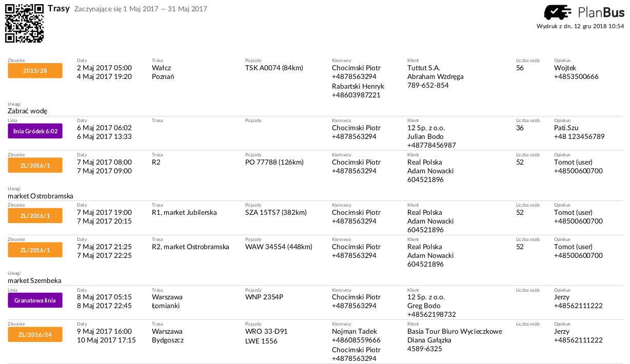Click ZL/2016/1 badge for the 08:00 trip

35,165
